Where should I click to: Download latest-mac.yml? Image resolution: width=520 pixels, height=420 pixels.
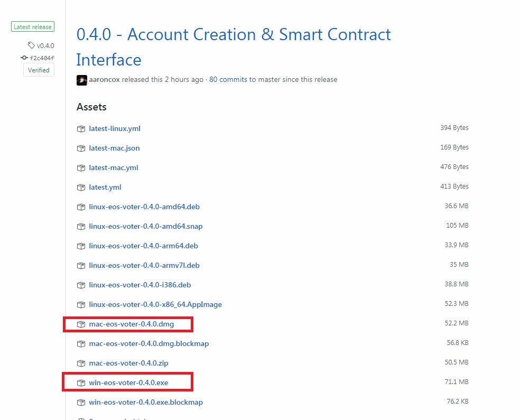(x=114, y=167)
